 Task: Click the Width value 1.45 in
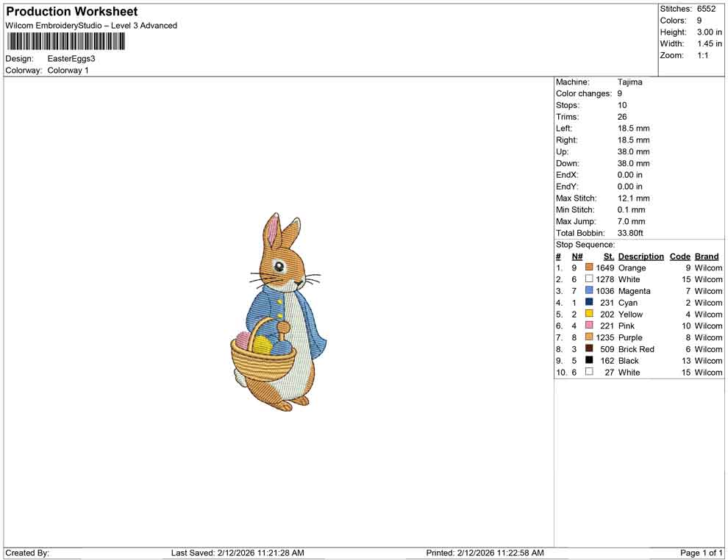coord(710,43)
